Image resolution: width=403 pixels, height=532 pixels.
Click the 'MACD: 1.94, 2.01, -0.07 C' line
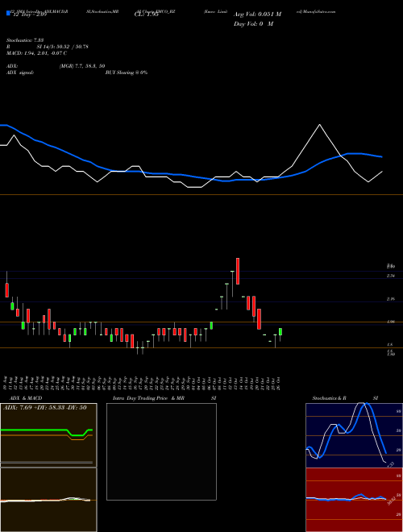(x=36, y=53)
